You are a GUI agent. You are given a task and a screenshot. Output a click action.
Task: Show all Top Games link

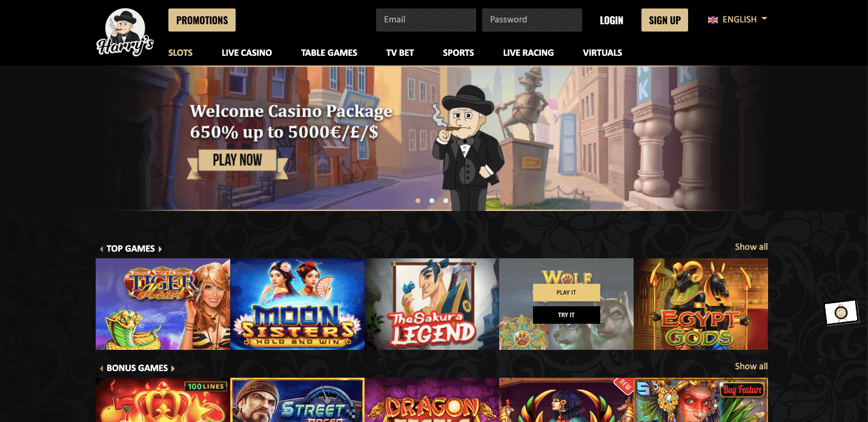click(751, 247)
